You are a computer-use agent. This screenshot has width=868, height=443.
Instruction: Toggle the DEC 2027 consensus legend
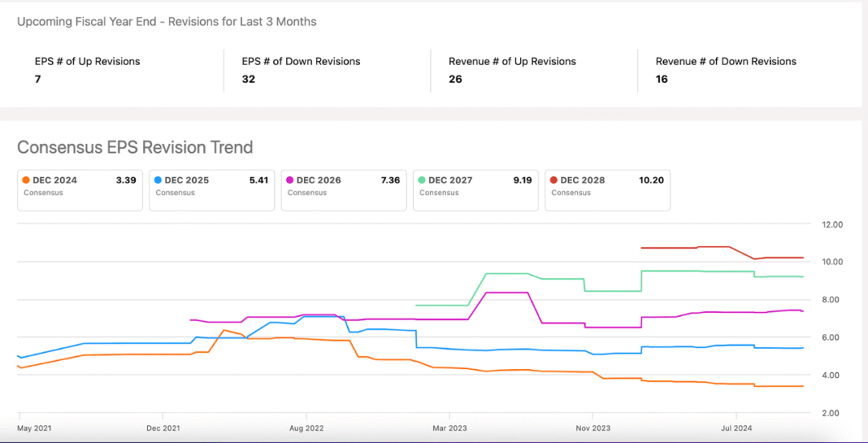click(476, 190)
